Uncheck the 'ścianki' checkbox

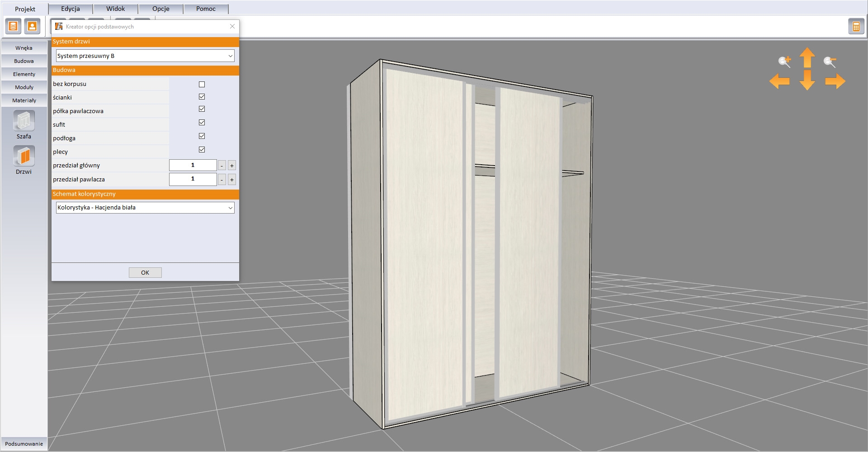coord(202,97)
